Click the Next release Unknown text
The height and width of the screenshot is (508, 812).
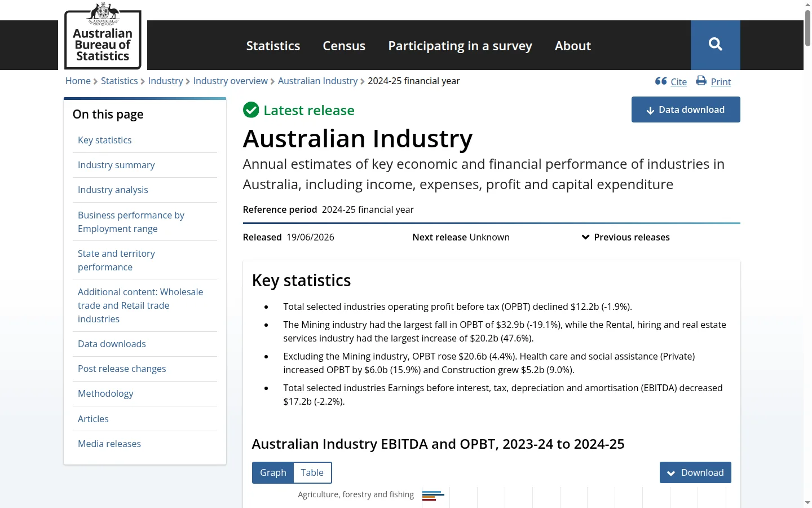[461, 237]
